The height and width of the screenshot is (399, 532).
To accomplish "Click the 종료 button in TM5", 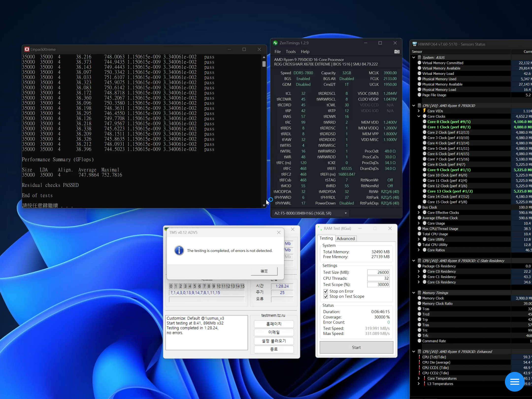I will click(274, 349).
